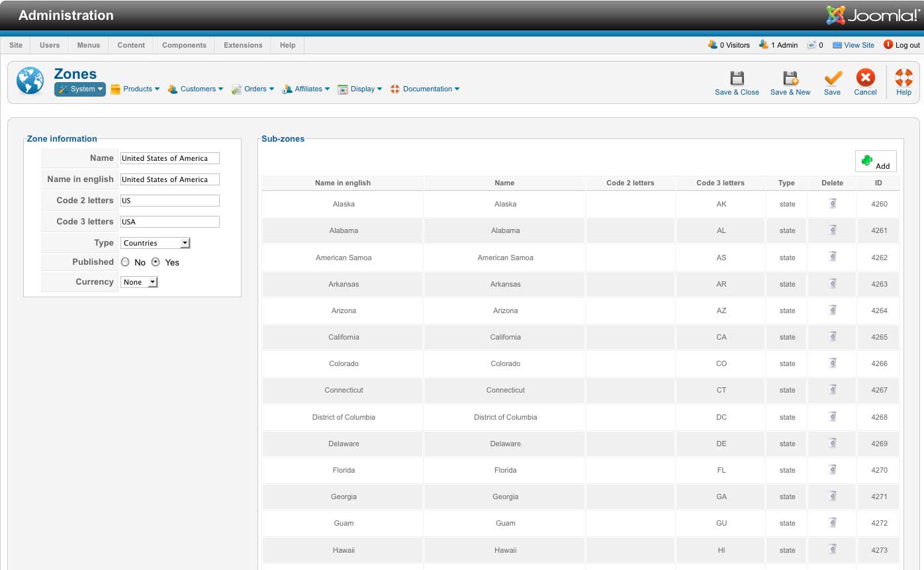Open the Help lifebuoy icon
924x570 pixels.
pyautogui.click(x=903, y=79)
